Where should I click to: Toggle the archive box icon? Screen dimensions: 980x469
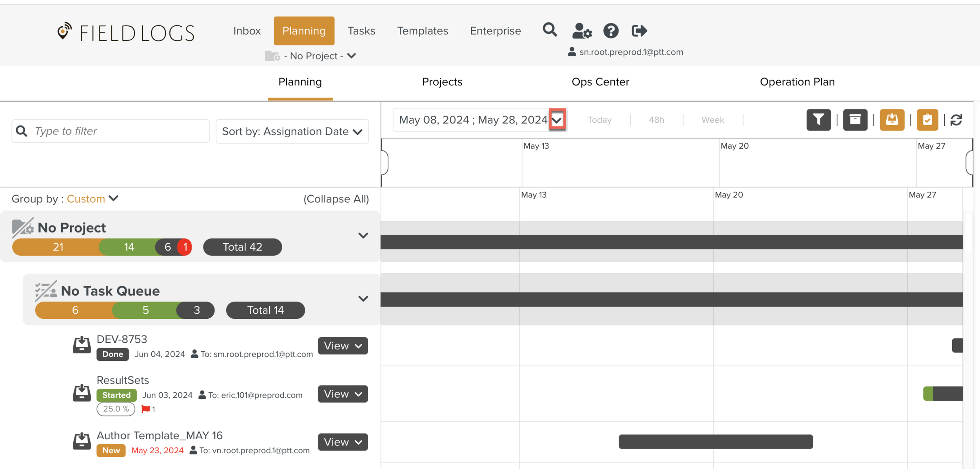(855, 120)
